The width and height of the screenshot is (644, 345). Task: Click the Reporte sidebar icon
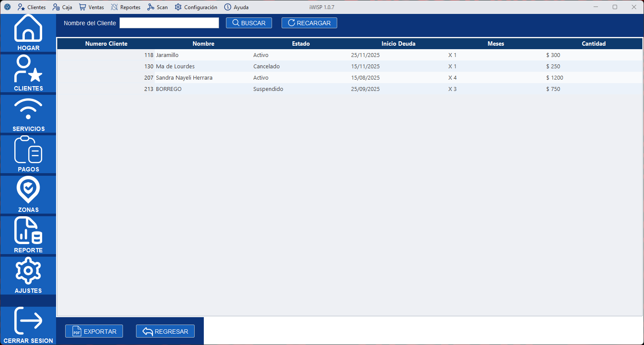(28, 235)
